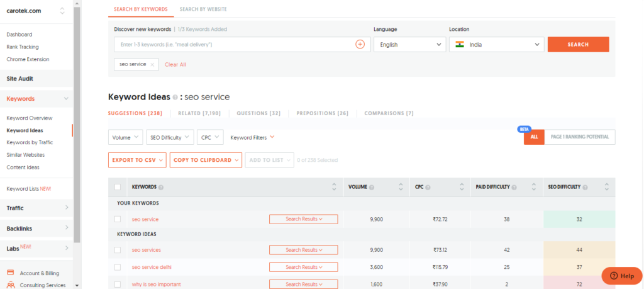
Task: Click the Clear All link
Action: coord(175,64)
